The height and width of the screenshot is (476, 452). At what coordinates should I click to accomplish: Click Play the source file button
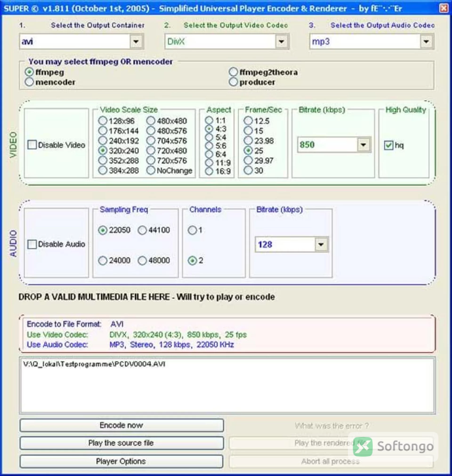122,443
